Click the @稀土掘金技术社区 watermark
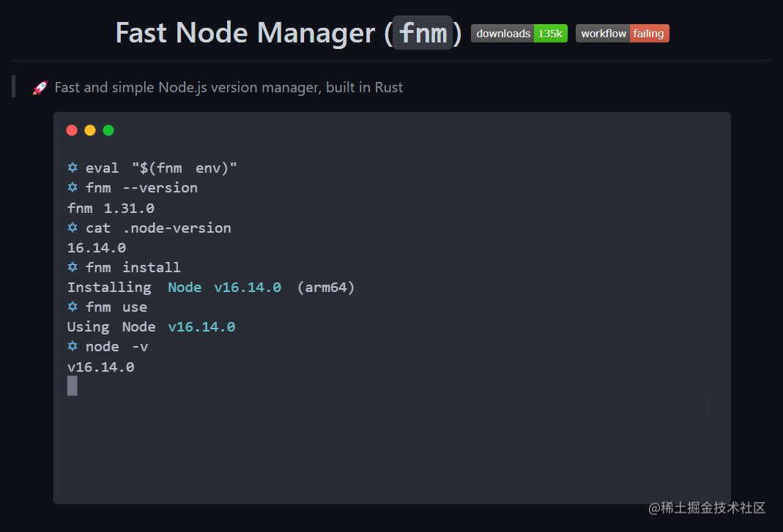 point(705,507)
